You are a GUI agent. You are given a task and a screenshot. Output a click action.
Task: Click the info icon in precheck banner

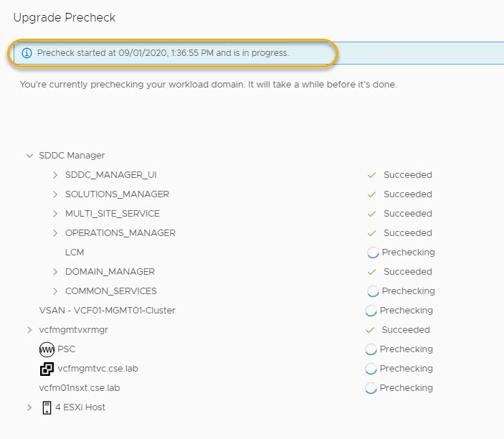click(x=27, y=53)
